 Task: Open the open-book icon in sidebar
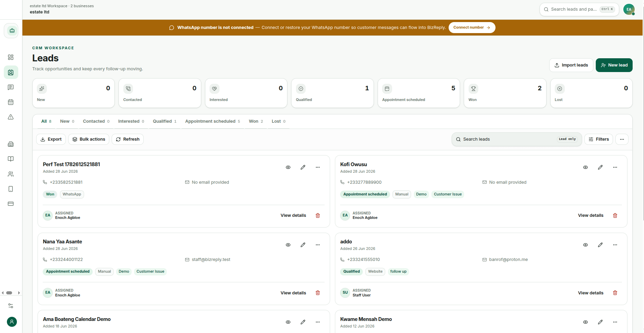coord(11,159)
